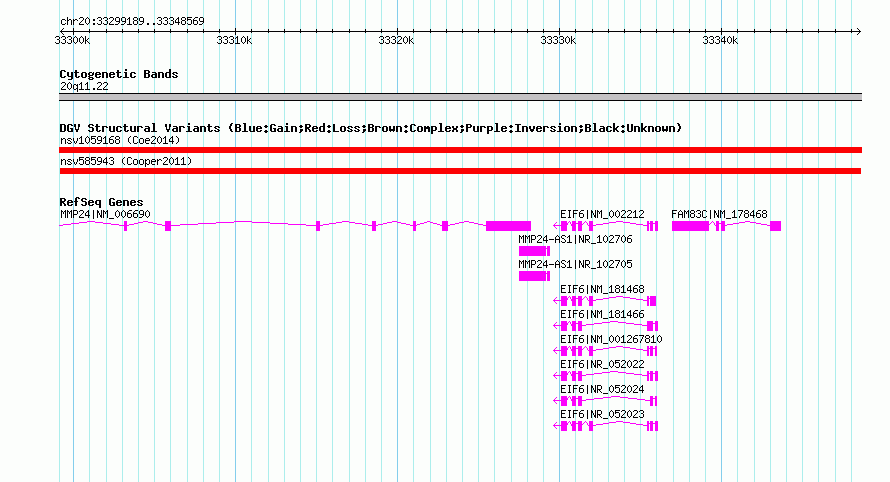This screenshot has width=890, height=482.
Task: Click the DGV Structural Variants track title
Action: point(371,128)
